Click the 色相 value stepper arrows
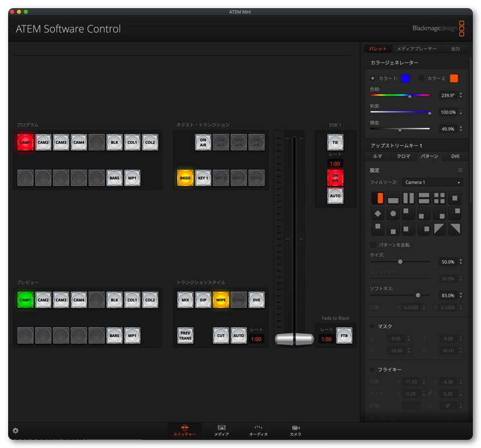The image size is (481, 448). coord(461,95)
